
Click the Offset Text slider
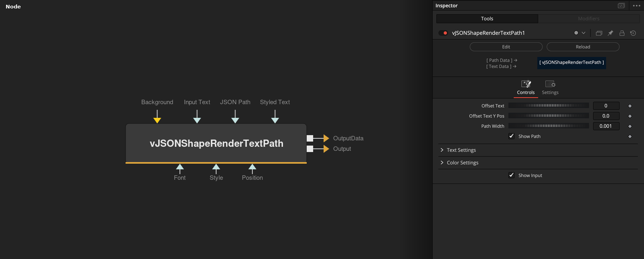pyautogui.click(x=549, y=105)
